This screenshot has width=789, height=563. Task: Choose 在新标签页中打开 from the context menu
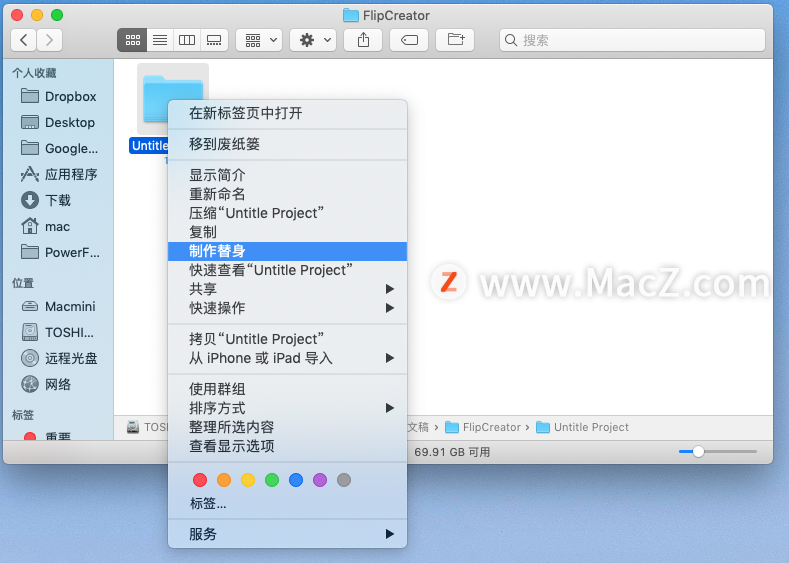(287, 113)
